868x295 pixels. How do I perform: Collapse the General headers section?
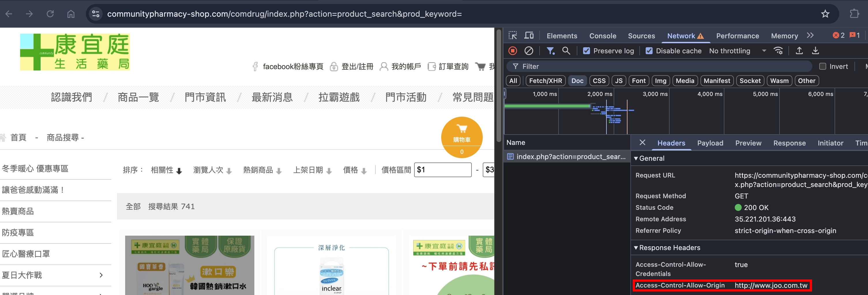pos(636,158)
